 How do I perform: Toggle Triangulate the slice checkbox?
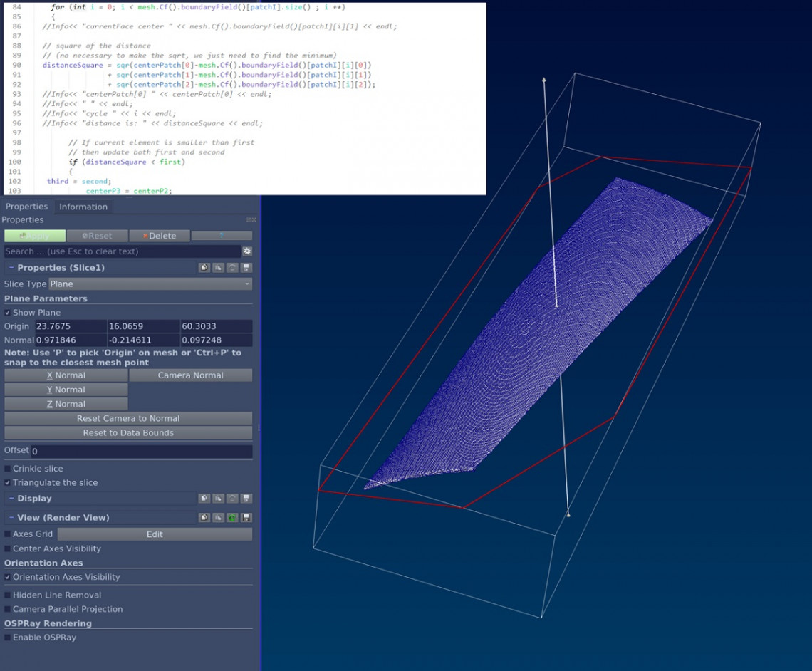coord(7,482)
